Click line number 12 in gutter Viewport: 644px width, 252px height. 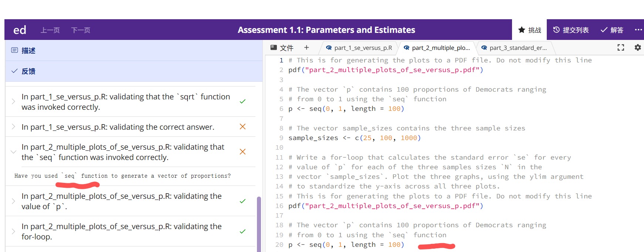click(279, 167)
